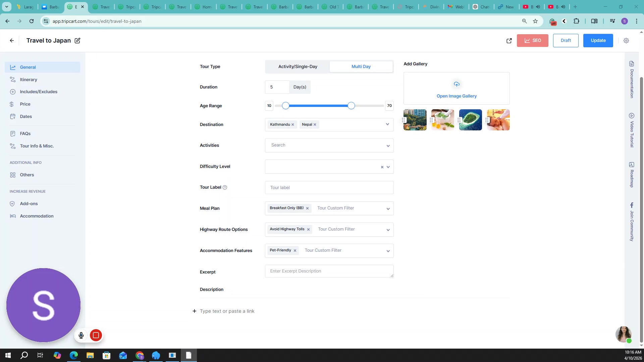The image size is (644, 362).
Task: Expand the Activities search dropdown
Action: [x=388, y=146]
